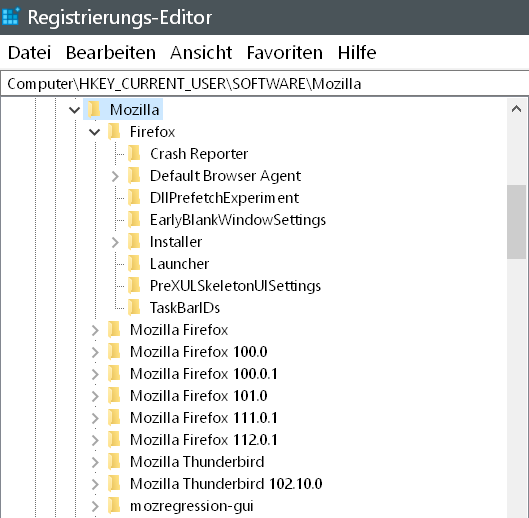Viewport: 529px width, 518px height.
Task: Click the registry path address bar
Action: click(x=264, y=84)
